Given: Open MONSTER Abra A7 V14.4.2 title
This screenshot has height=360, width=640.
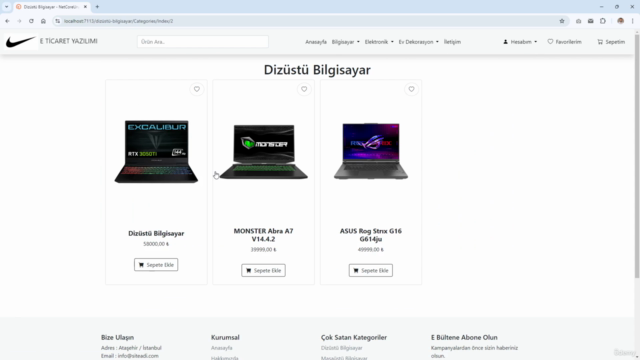Looking at the screenshot, I should pyautogui.click(x=263, y=235).
